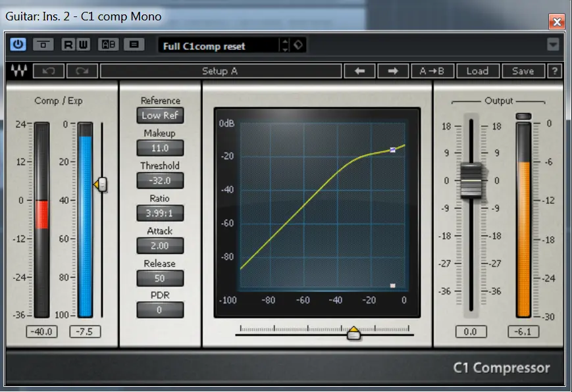This screenshot has width=572, height=392.
Task: Toggle the plugin power/activate button
Action: [x=18, y=45]
